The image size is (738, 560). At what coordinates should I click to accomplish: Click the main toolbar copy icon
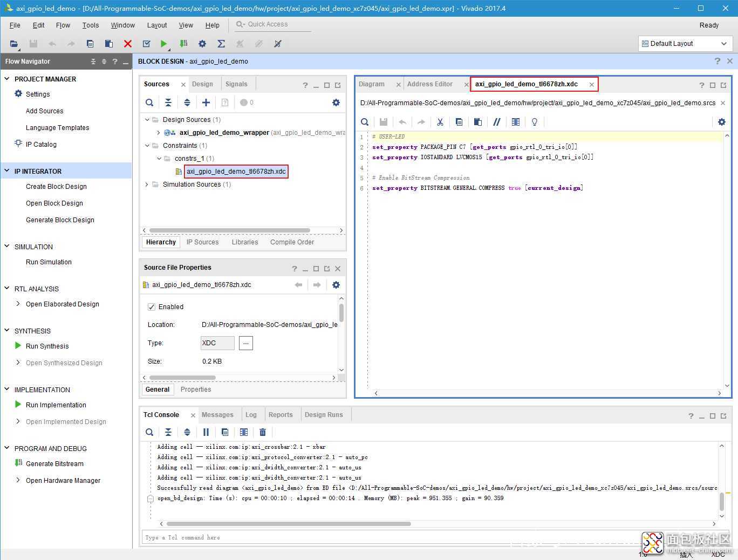coord(90,44)
